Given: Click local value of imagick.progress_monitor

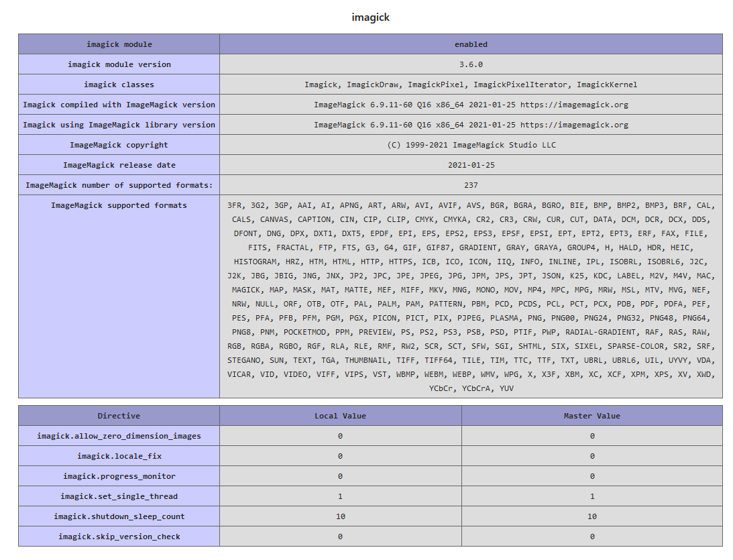Looking at the screenshot, I should (x=340, y=476).
